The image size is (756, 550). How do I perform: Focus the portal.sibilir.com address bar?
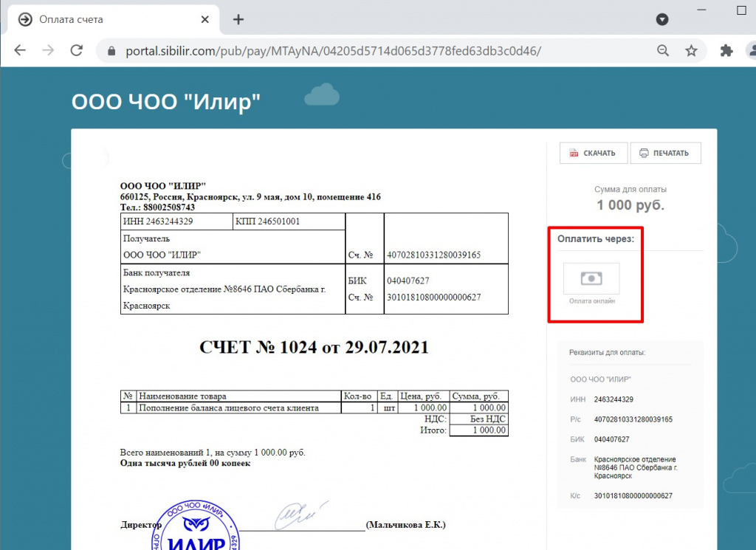333,51
